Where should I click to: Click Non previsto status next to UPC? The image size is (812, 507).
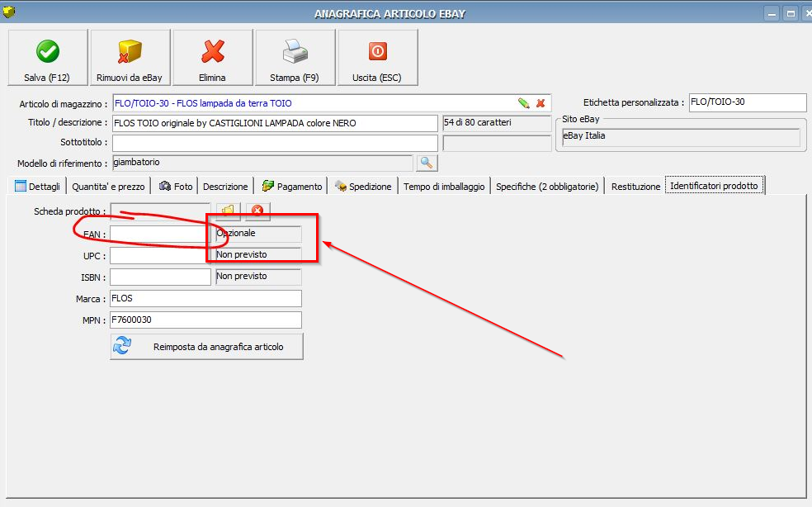[258, 255]
